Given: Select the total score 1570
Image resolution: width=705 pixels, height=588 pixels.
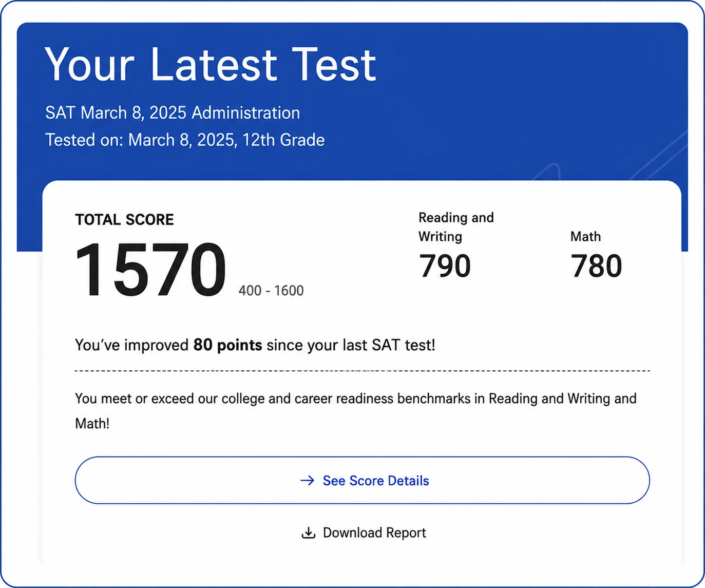Looking at the screenshot, I should tap(150, 270).
